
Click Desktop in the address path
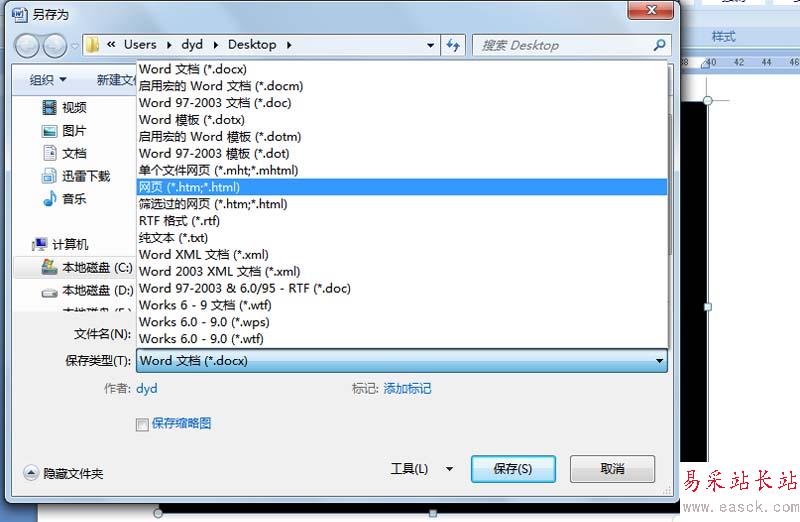(252, 45)
